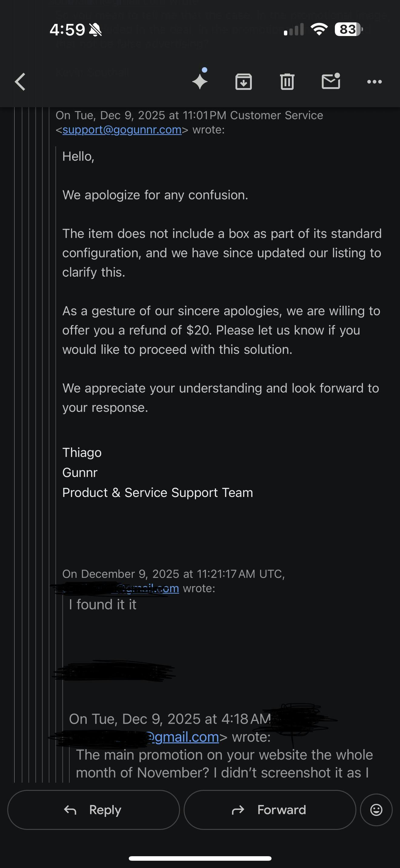Add an emoji reaction
Screen dimensions: 400x868
(x=376, y=809)
